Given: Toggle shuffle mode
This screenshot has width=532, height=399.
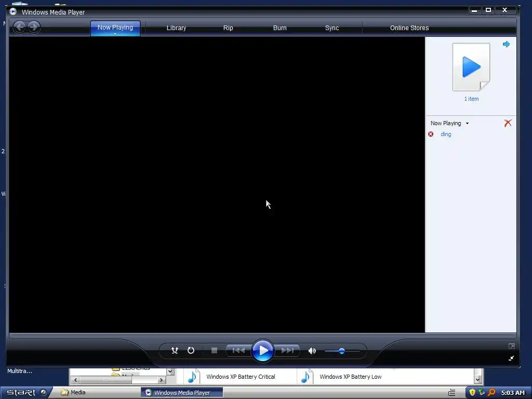Looking at the screenshot, I should point(175,351).
